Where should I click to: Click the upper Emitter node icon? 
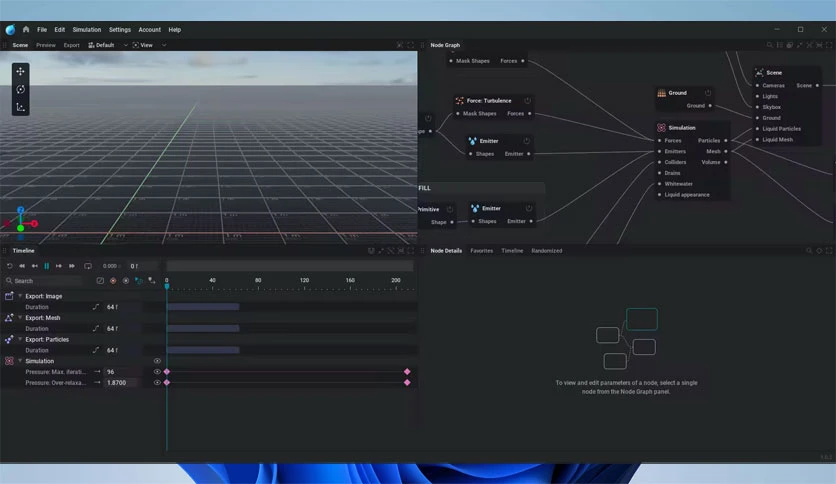pyautogui.click(x=472, y=141)
